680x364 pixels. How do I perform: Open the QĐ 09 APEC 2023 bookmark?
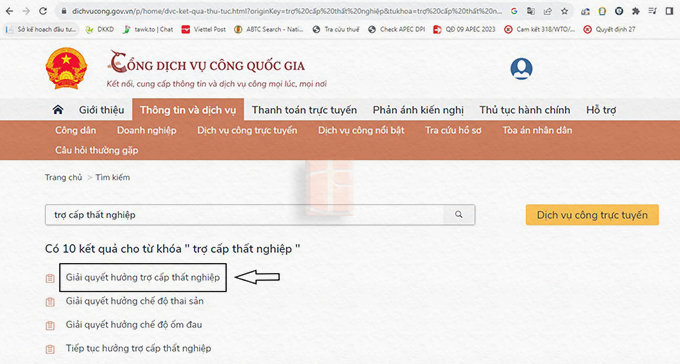tap(464, 30)
